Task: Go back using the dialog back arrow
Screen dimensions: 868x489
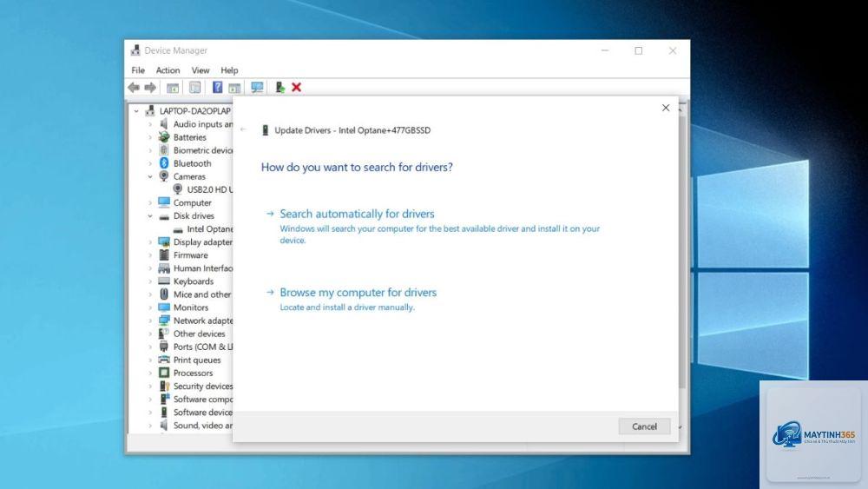Action: [244, 129]
